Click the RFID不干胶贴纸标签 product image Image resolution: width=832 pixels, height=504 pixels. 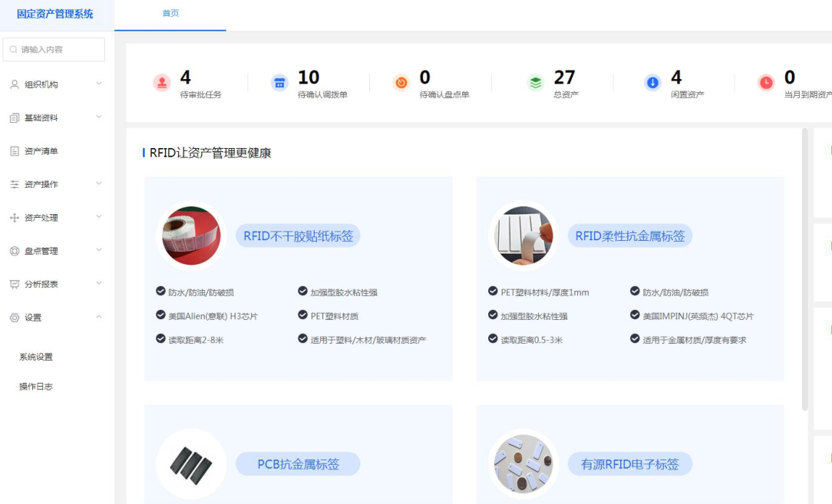click(192, 236)
